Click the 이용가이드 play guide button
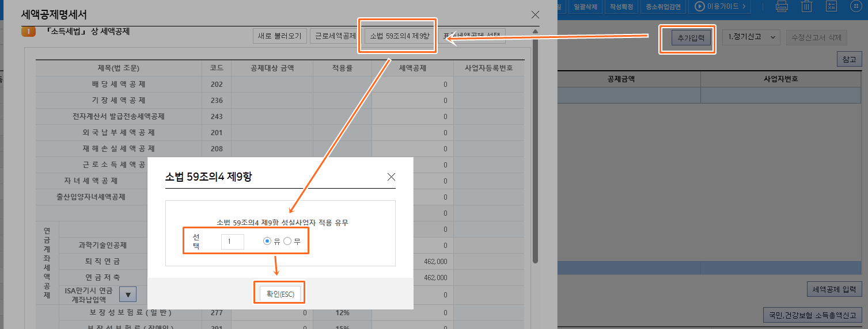 pos(721,6)
